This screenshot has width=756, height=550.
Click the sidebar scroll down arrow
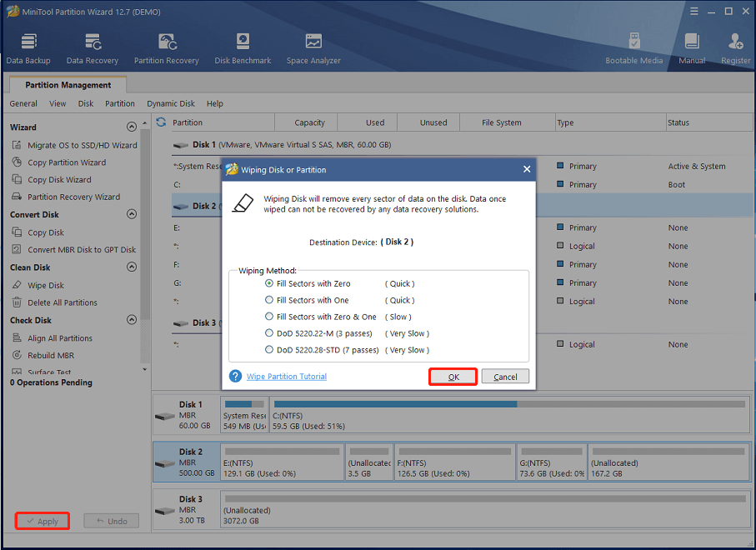point(145,370)
